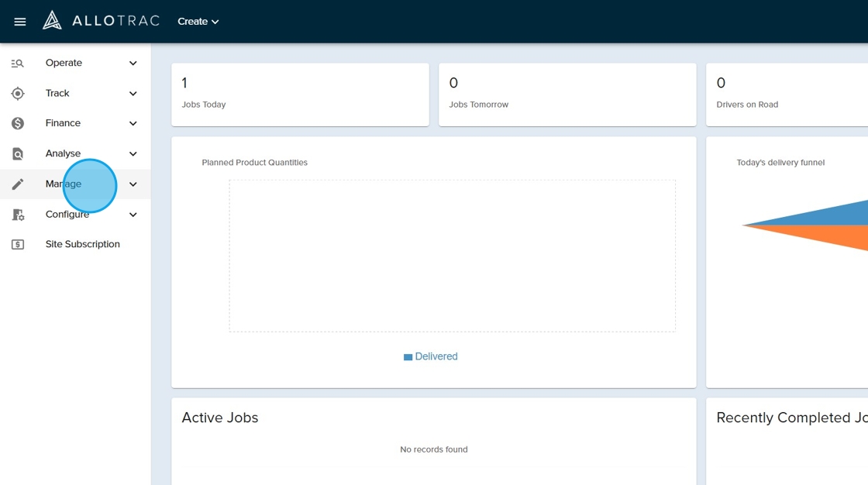Screen dimensions: 868x485
Task: Open the Create dropdown menu
Action: pyautogui.click(x=198, y=22)
